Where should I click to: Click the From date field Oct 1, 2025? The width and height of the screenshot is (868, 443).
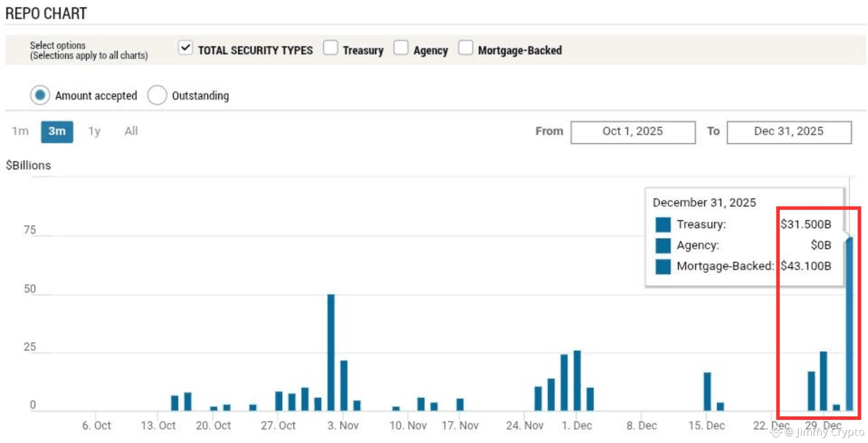[x=633, y=132]
